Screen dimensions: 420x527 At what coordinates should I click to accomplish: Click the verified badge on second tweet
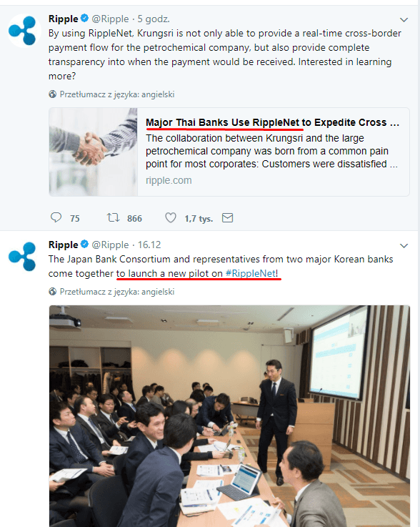tap(84, 245)
